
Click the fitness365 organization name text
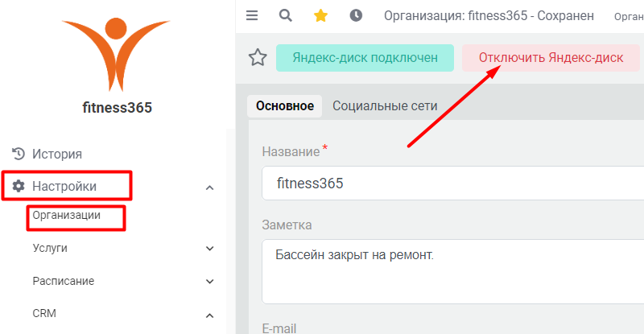click(x=117, y=108)
